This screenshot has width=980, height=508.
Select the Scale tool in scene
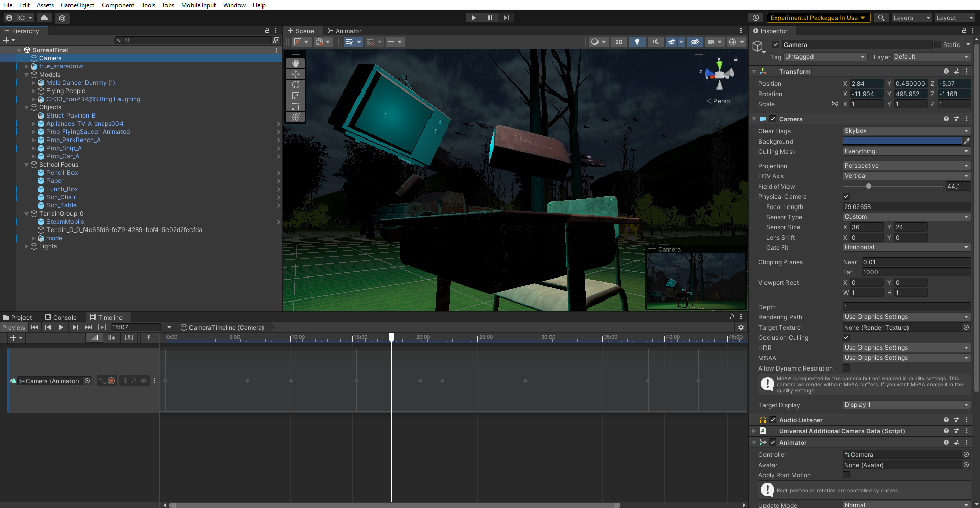pyautogui.click(x=295, y=96)
